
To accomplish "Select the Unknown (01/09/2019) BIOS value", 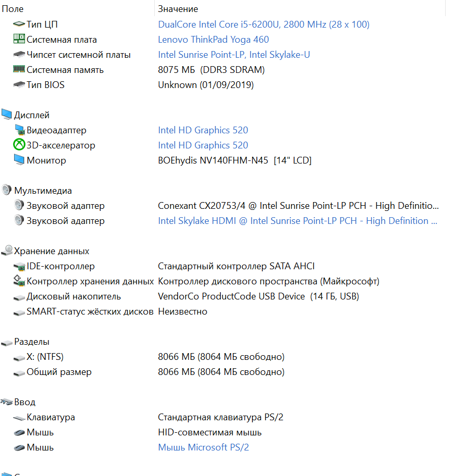I will (x=206, y=85).
